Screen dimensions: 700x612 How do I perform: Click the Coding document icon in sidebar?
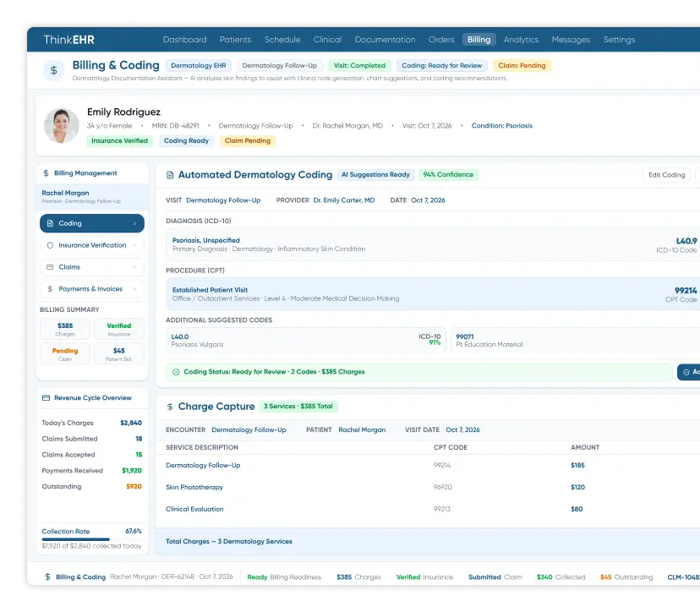[x=50, y=223]
